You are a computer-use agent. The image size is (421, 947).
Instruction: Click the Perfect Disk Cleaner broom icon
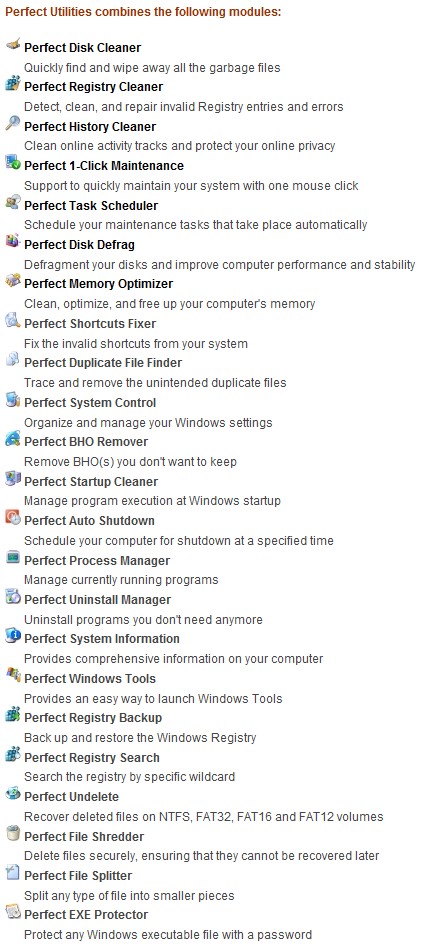pyautogui.click(x=13, y=43)
